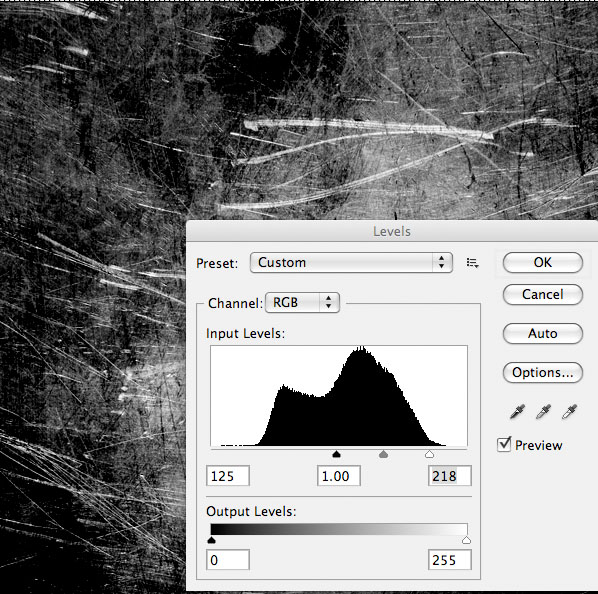Viewport: 598px width, 594px height.
Task: Select the white point eyedropper
Action: [x=569, y=412]
